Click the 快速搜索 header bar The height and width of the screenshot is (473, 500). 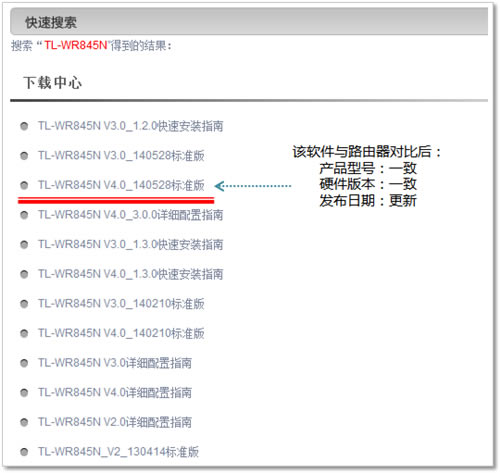pyautogui.click(x=249, y=22)
